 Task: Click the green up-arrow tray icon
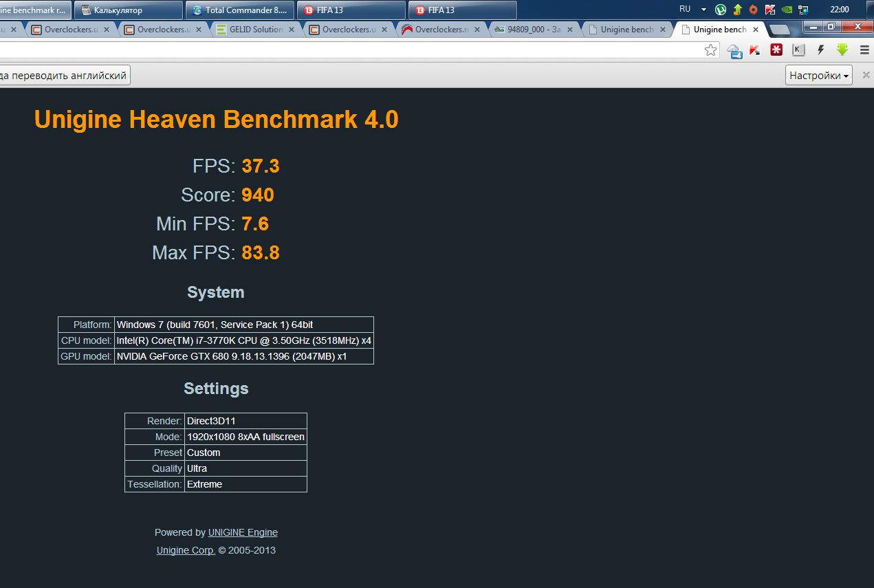[x=737, y=10]
